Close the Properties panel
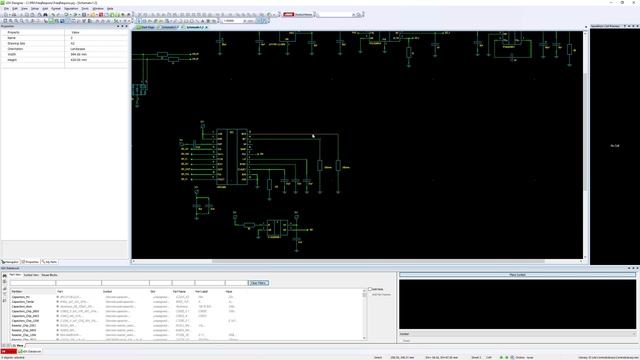Image resolution: width=640 pixels, height=360 pixels. [x=127, y=26]
